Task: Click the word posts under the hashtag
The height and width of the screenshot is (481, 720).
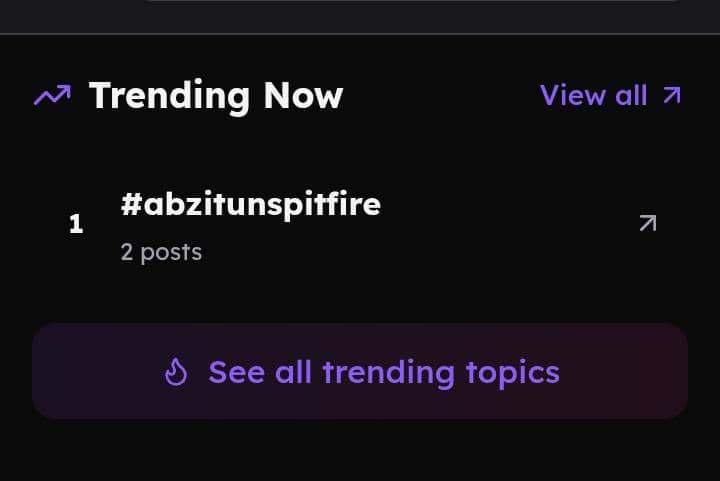Action: click(171, 252)
